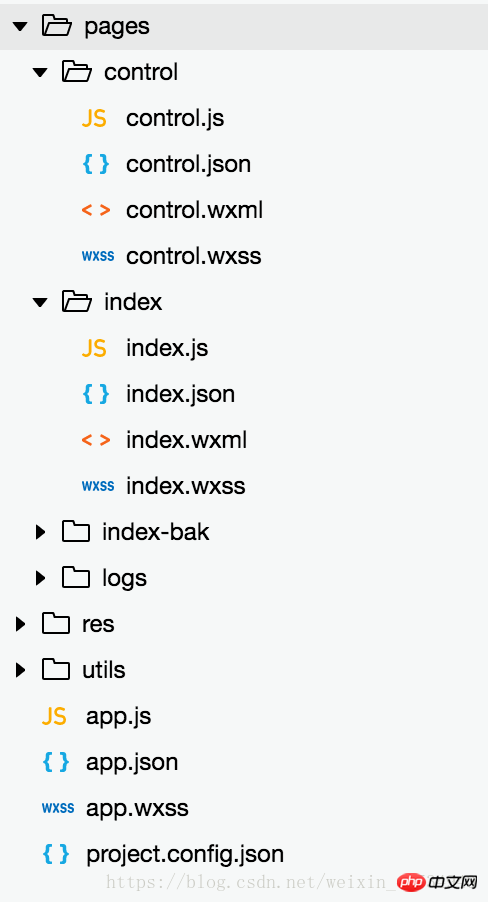Expand the utils folder arrow
Viewport: 488px width, 902px height.
click(x=20, y=670)
